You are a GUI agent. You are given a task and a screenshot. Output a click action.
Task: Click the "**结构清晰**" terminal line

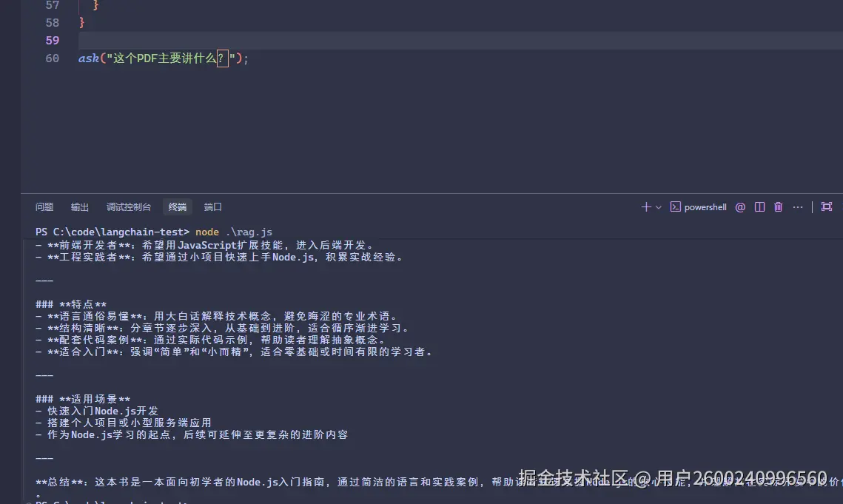pyautogui.click(x=223, y=328)
